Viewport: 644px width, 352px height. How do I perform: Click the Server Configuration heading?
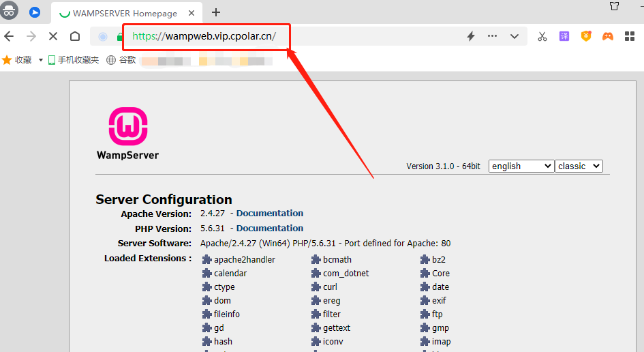pyautogui.click(x=164, y=199)
